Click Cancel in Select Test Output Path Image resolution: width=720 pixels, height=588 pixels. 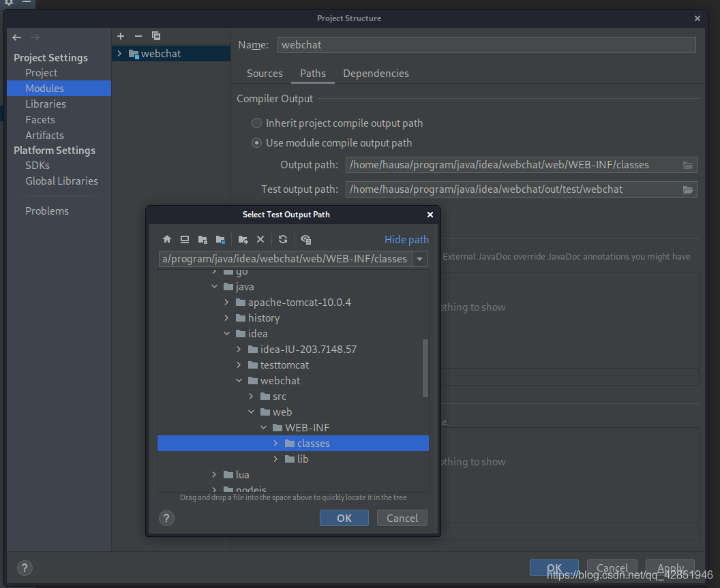pyautogui.click(x=402, y=518)
